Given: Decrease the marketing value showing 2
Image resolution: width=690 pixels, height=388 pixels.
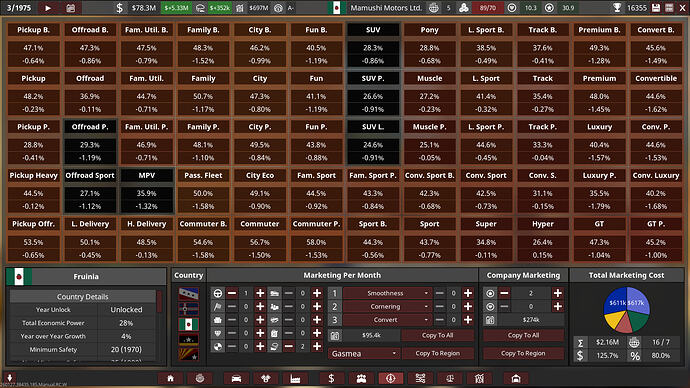Looking at the screenshot, I should [x=289, y=347].
